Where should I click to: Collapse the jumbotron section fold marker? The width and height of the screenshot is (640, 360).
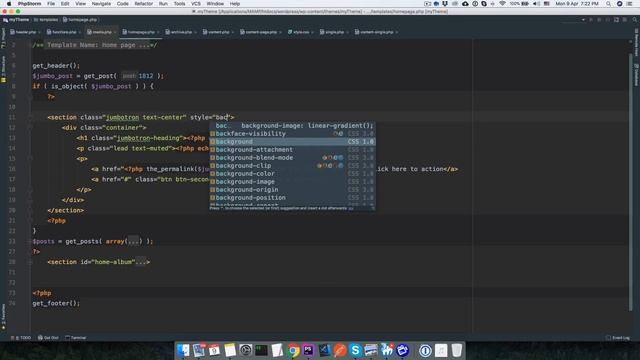tap(30, 117)
